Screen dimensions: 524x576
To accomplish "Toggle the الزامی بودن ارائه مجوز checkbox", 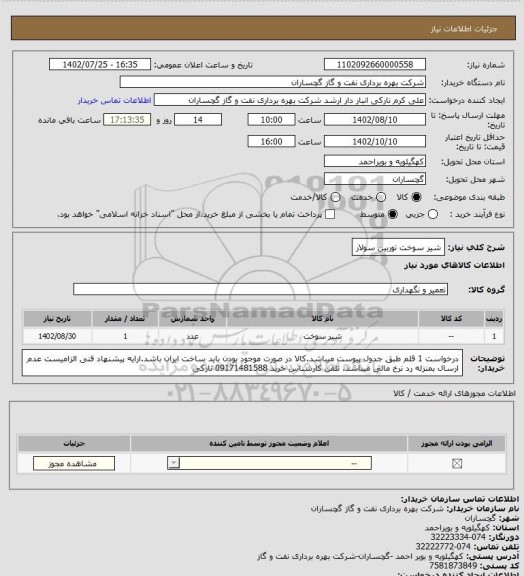I will click(x=457, y=464).
